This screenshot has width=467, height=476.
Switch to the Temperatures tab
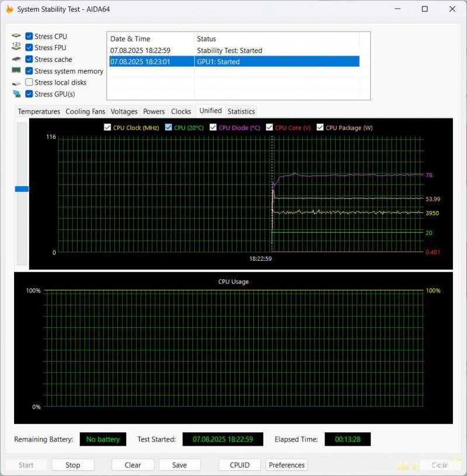[x=39, y=111]
